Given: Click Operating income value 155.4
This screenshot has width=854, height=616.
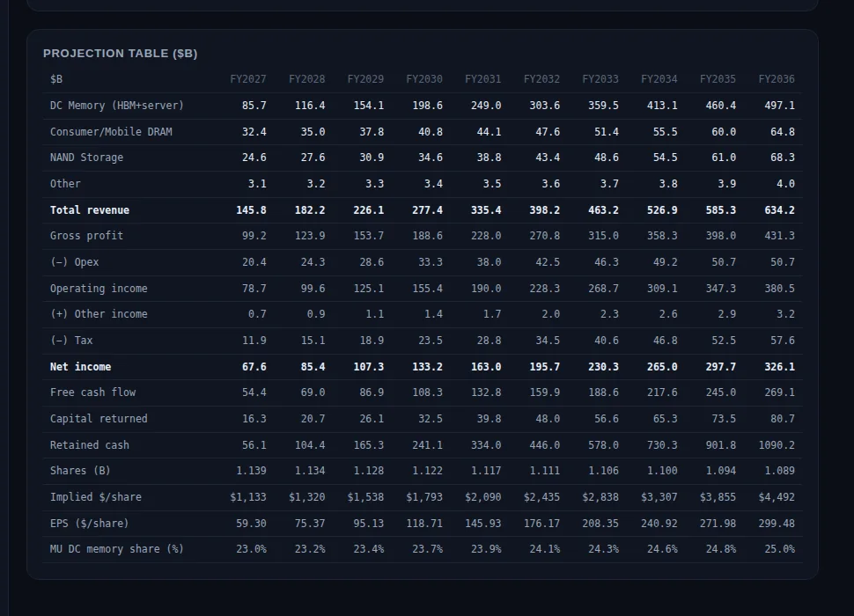Looking at the screenshot, I should click(x=428, y=289).
